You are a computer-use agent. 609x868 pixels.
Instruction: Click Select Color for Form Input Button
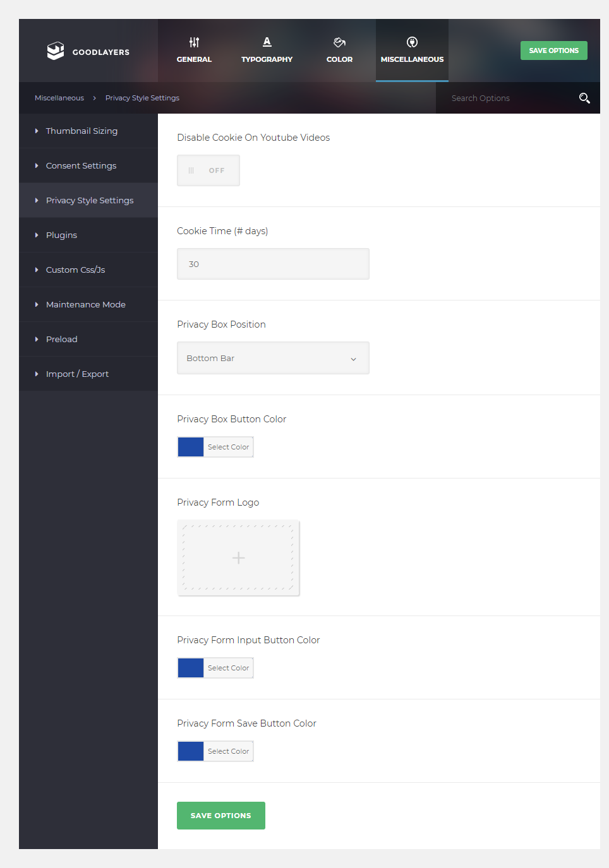click(229, 668)
